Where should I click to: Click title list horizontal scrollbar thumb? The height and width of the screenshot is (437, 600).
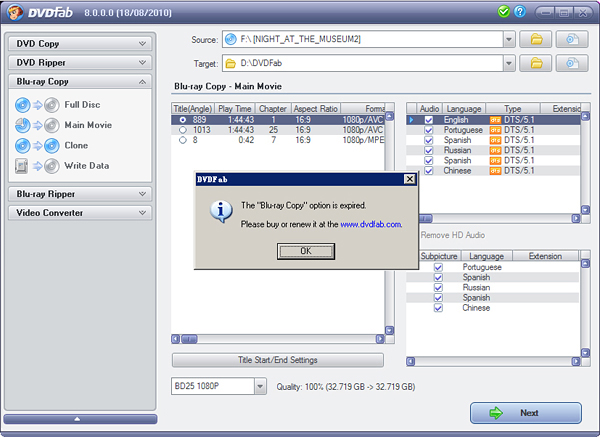[189, 339]
